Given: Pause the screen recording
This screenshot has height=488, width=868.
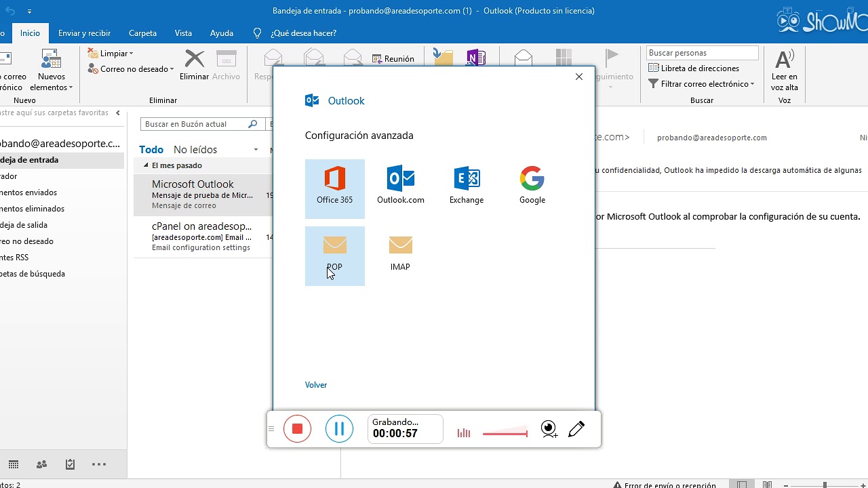Looking at the screenshot, I should point(339,428).
